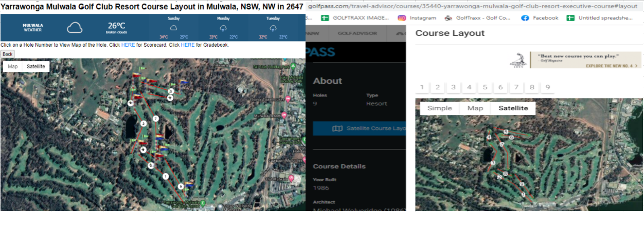Viewport: 644px width, 247px height.
Task: Open the Golf Advisor nav tab
Action: click(x=356, y=33)
